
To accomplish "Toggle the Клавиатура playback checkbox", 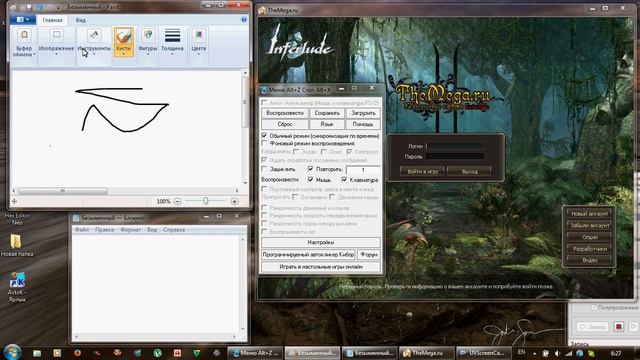I will [344, 179].
